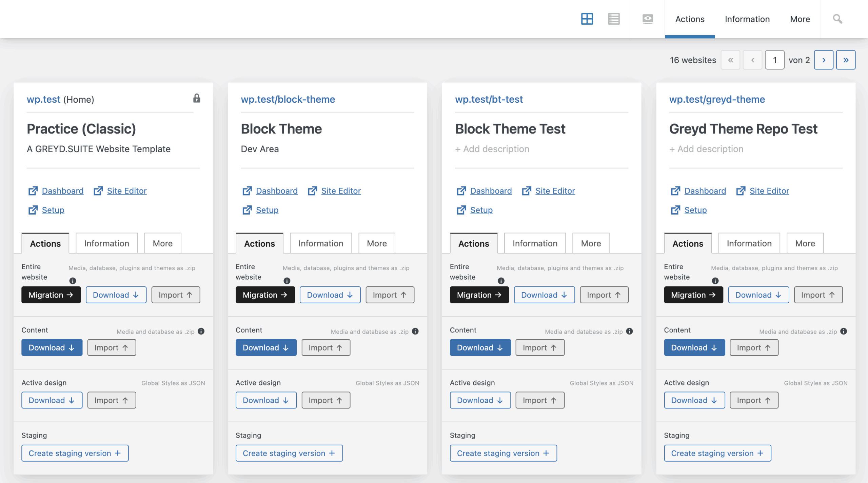Click the page number input field
Viewport: 868px width, 483px height.
(774, 60)
